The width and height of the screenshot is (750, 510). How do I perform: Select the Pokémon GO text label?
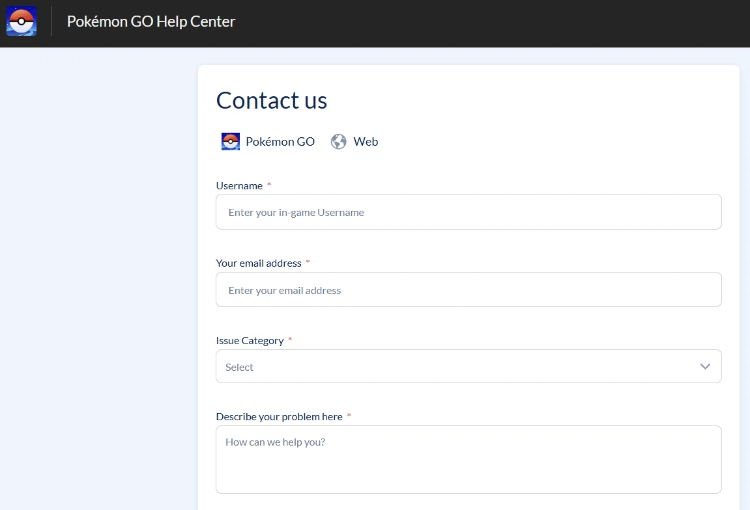click(x=280, y=142)
